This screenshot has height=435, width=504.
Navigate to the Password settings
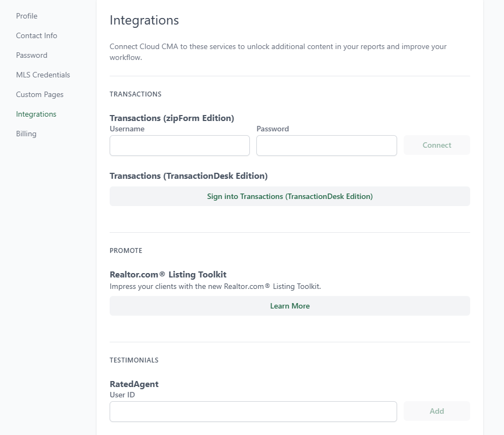[x=31, y=55]
